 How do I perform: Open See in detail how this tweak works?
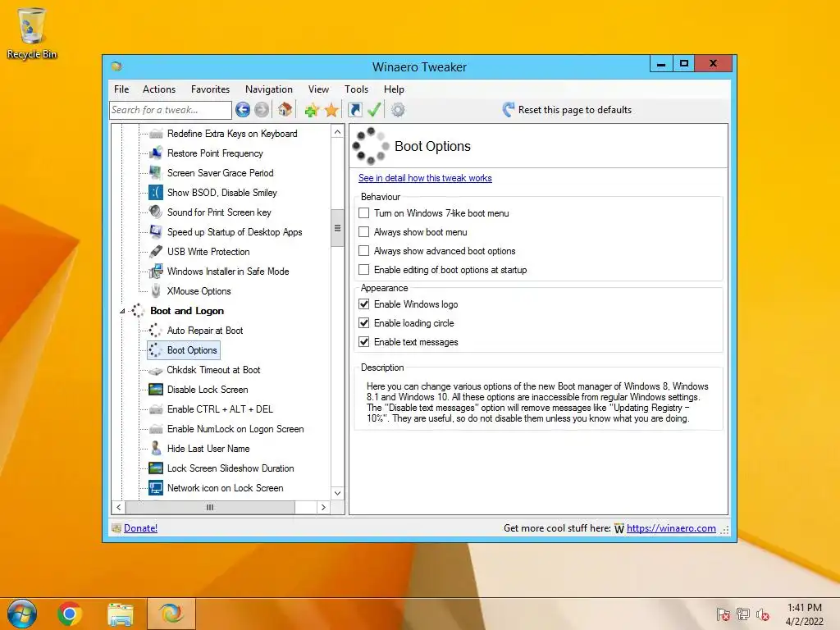pos(426,178)
